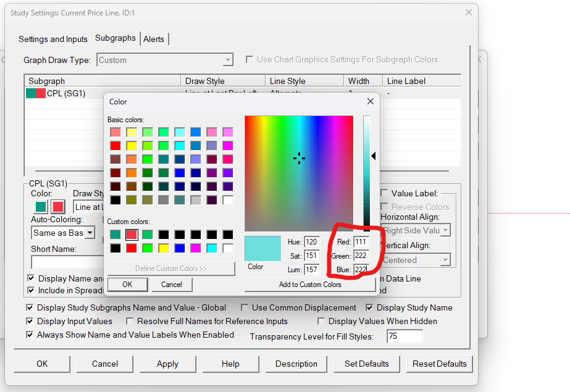Viewport: 570px width, 392px height.
Task: Click the primary teal CPL color button
Action: tap(41, 207)
